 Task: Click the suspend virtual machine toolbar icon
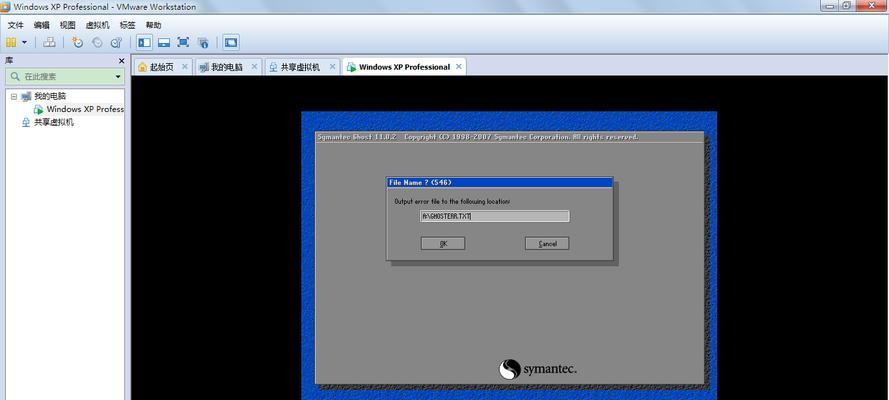(11, 42)
